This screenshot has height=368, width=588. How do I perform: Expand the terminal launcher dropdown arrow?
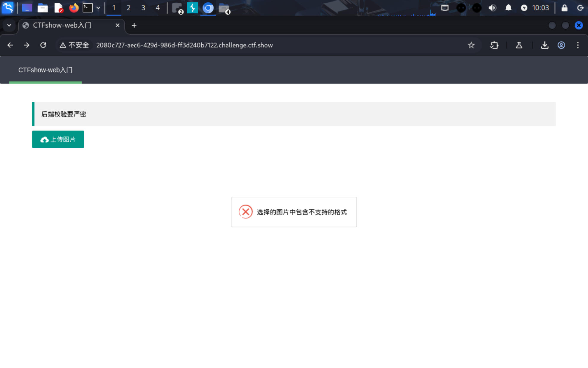tap(98, 8)
